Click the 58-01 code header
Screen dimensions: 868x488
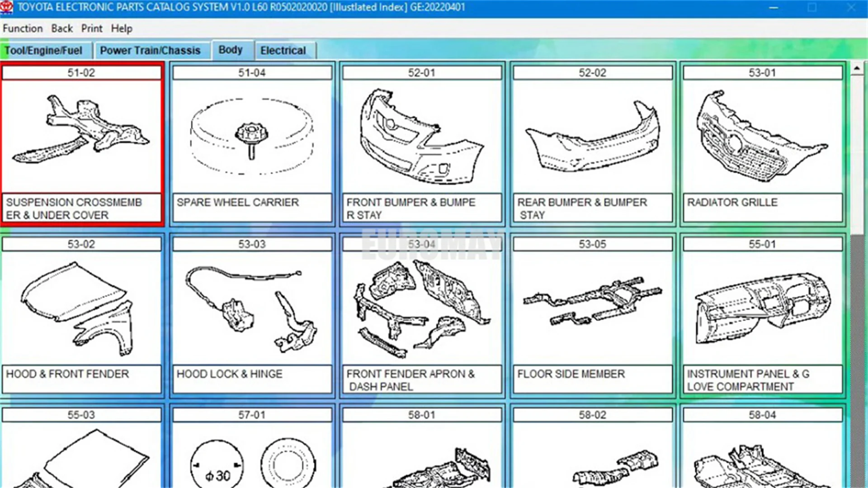tap(422, 415)
